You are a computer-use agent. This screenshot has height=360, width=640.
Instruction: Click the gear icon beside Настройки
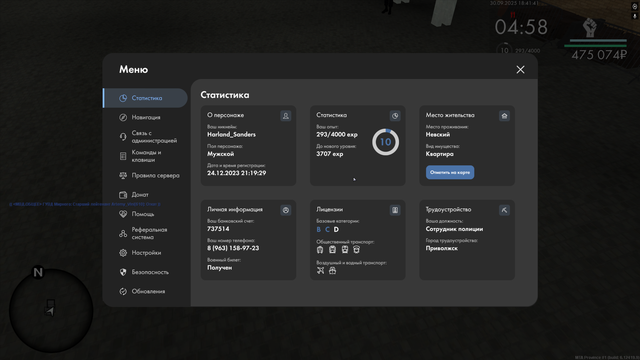click(x=123, y=253)
